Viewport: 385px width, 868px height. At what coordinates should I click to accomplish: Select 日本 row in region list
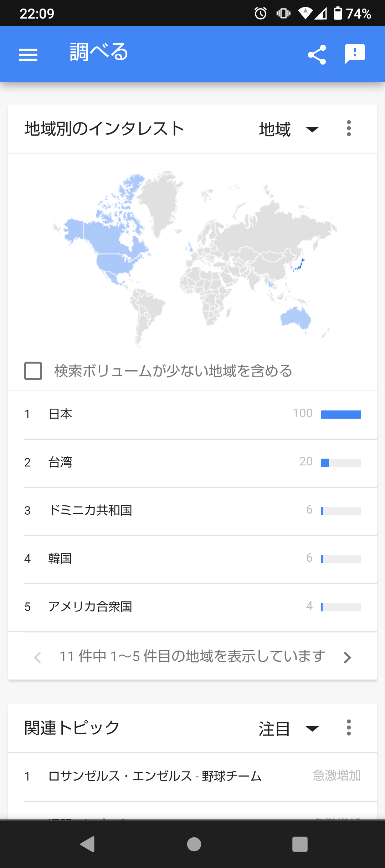192,415
